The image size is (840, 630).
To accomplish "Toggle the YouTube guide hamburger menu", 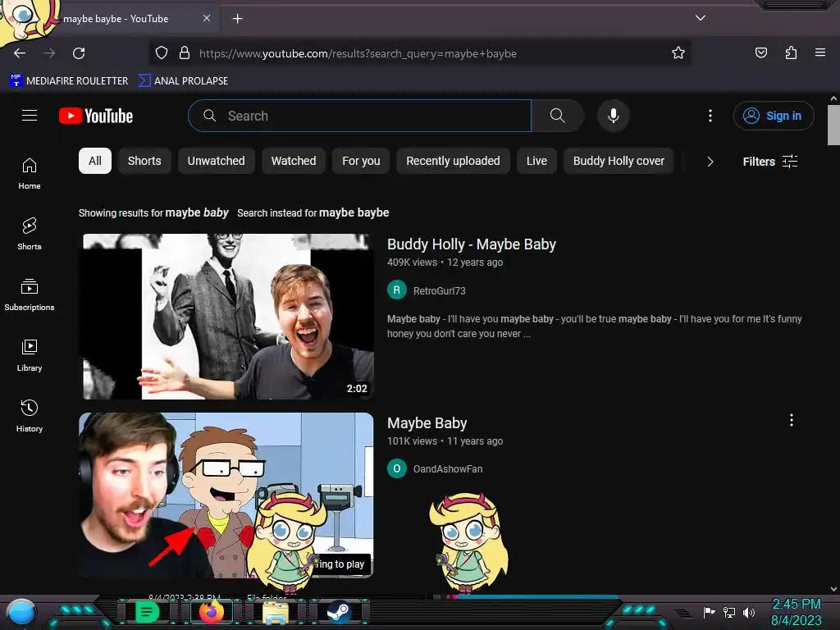I will (x=30, y=116).
